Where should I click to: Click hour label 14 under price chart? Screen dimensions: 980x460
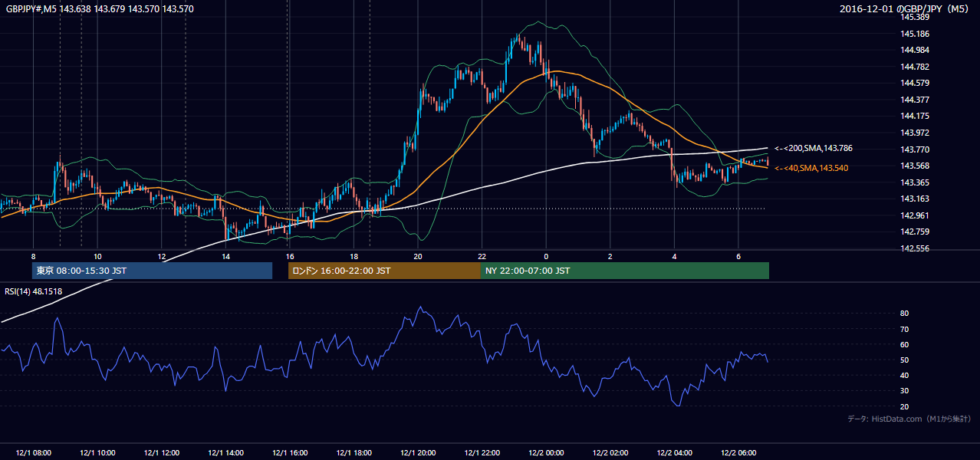225,256
